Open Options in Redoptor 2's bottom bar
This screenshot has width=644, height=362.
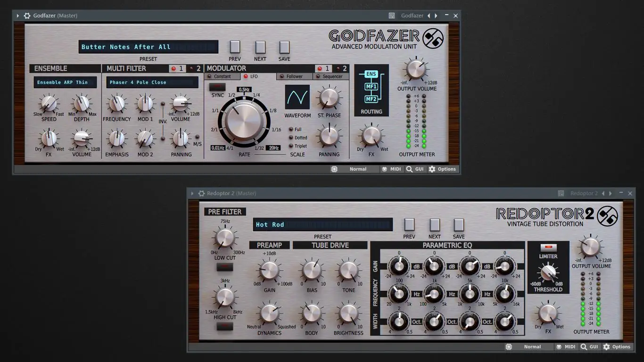click(617, 346)
